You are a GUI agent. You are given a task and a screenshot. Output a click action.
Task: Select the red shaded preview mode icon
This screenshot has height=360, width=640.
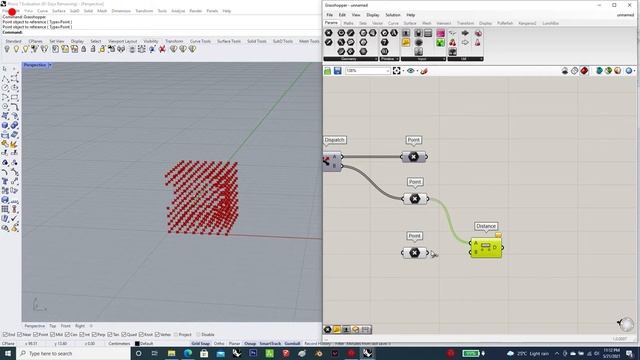coord(584,71)
